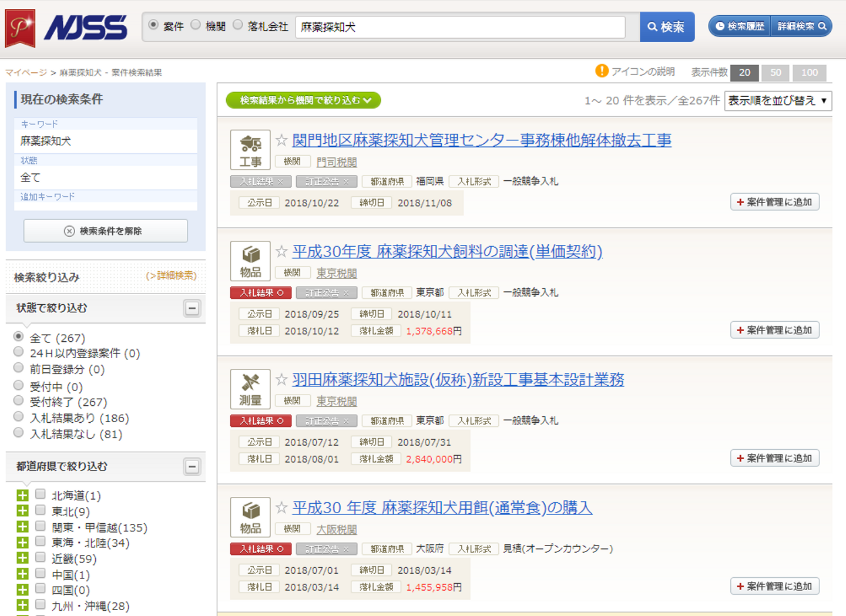The image size is (846, 616).
Task: Click the 追加キーワード input field
Action: (x=106, y=207)
